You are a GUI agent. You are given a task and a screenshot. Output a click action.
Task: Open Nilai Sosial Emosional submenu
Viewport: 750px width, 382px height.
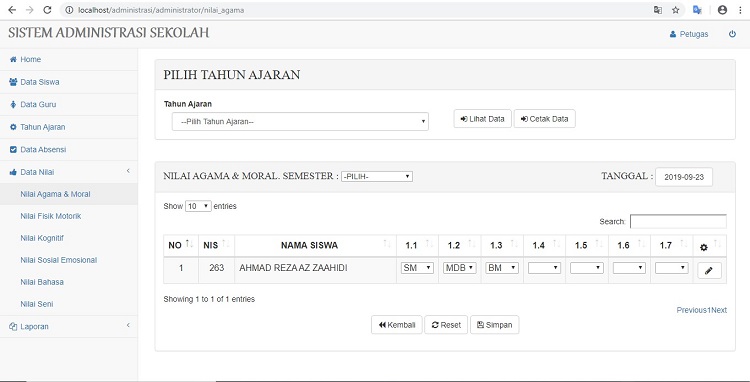69,260
